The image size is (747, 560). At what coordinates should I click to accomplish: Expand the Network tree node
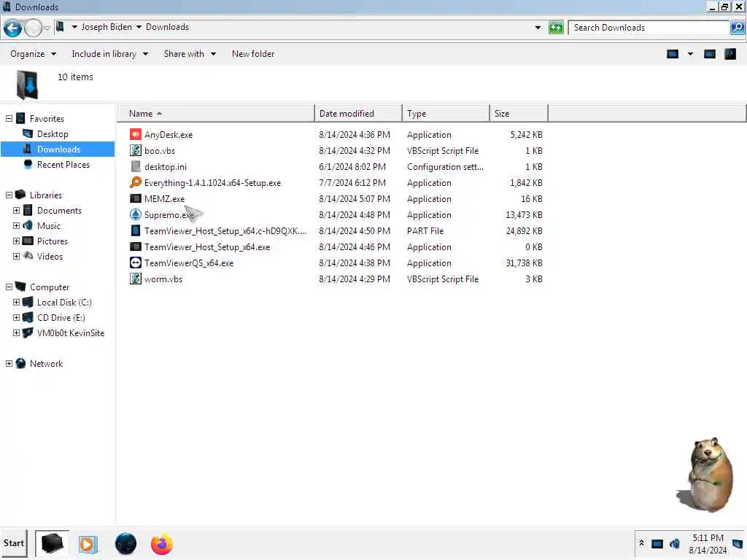[x=9, y=363]
